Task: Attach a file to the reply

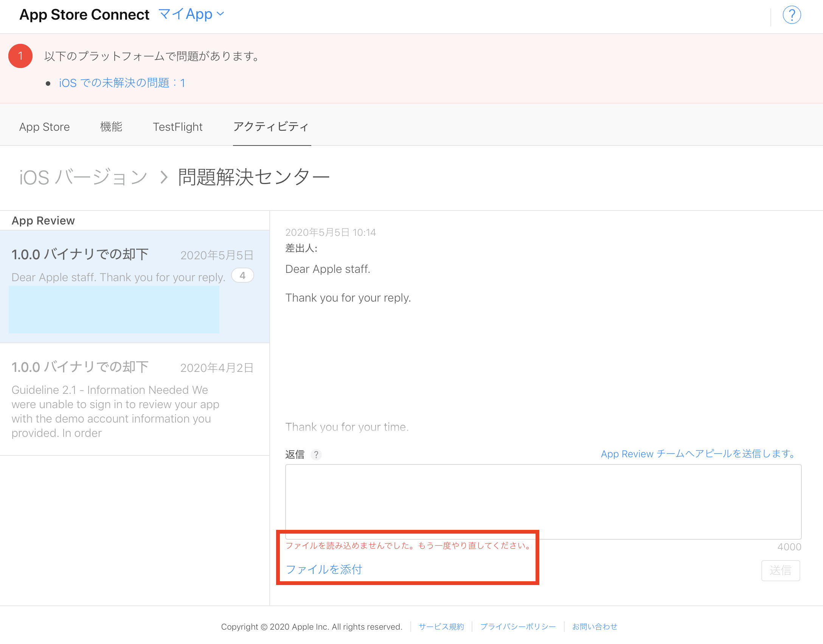Action: (325, 570)
